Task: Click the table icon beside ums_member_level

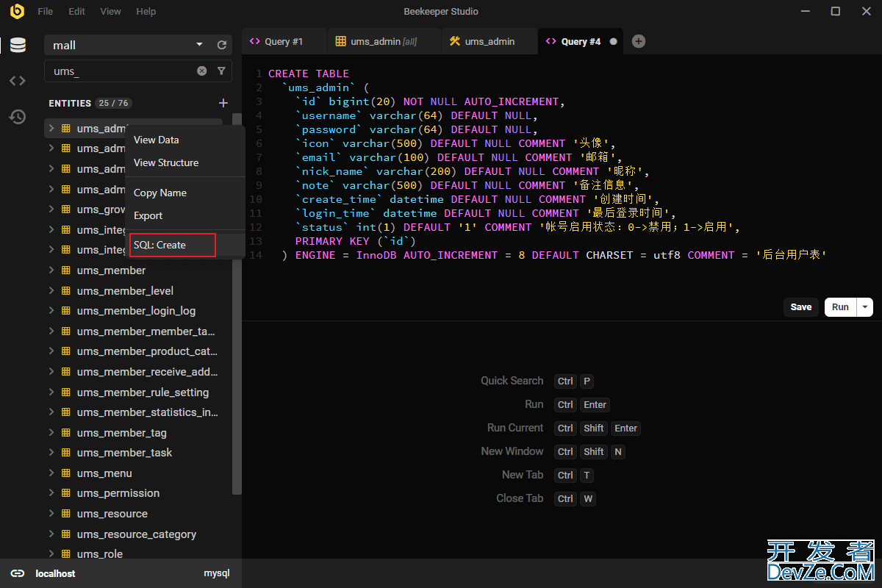Action: tap(65, 290)
